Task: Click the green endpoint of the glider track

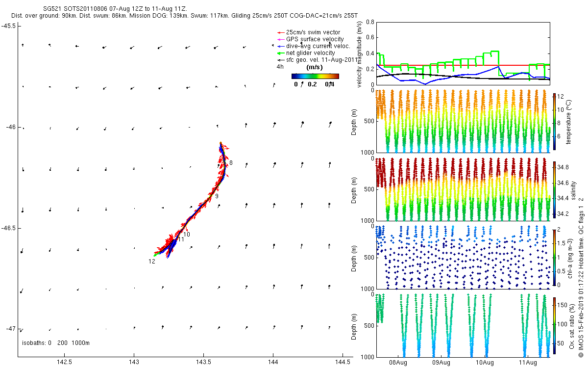Action: click(x=154, y=255)
